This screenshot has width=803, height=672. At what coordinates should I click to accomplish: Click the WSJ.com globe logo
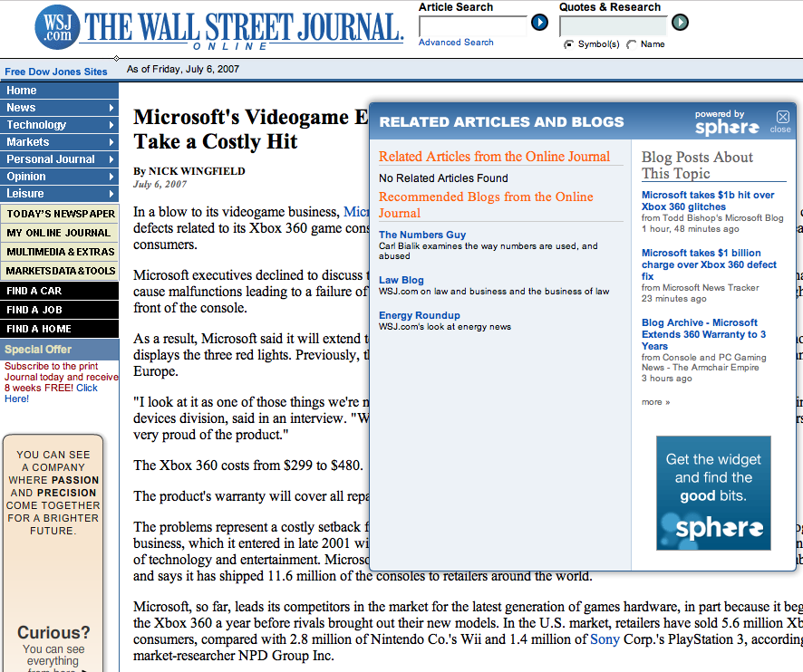point(57,27)
